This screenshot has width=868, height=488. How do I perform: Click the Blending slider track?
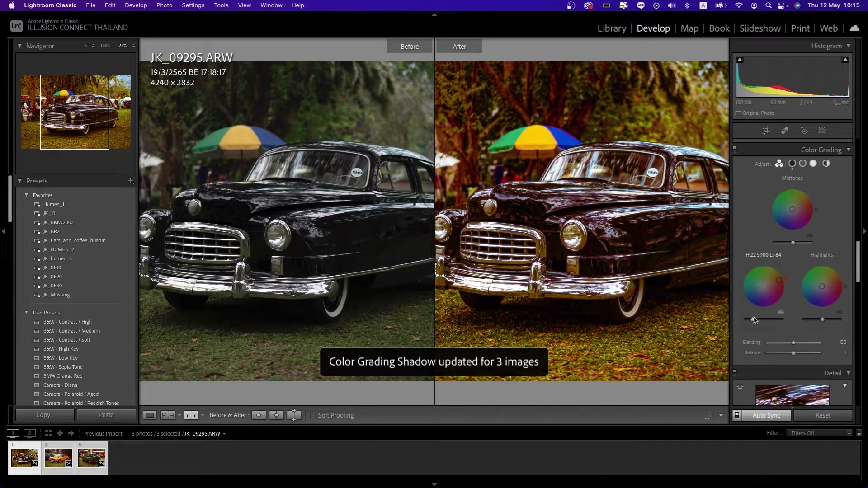pyautogui.click(x=793, y=343)
